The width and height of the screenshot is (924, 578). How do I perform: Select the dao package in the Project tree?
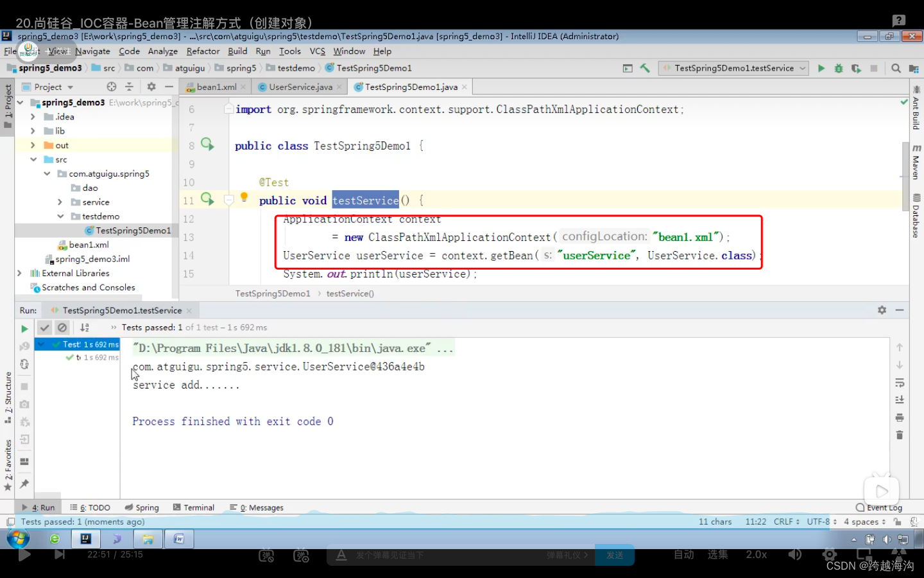tap(90, 188)
